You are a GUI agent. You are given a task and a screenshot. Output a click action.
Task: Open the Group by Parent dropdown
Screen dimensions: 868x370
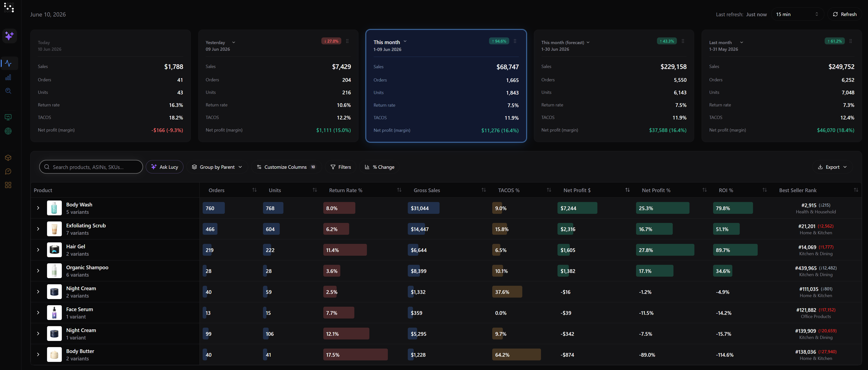pos(217,167)
